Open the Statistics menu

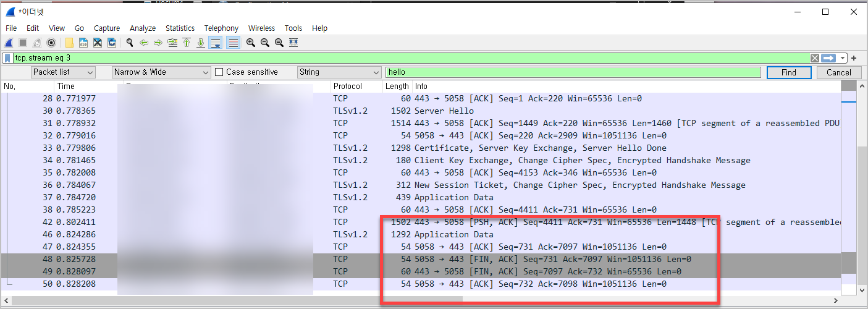tap(180, 28)
